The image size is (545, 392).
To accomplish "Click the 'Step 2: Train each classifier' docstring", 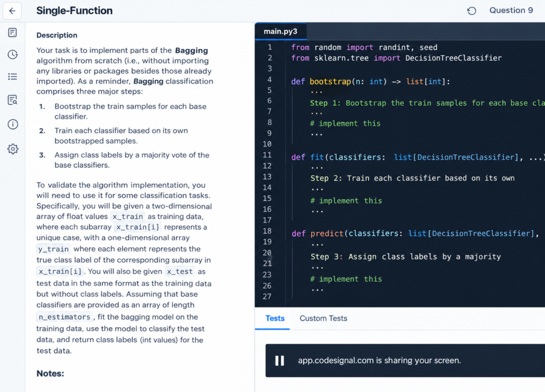I will [x=412, y=178].
